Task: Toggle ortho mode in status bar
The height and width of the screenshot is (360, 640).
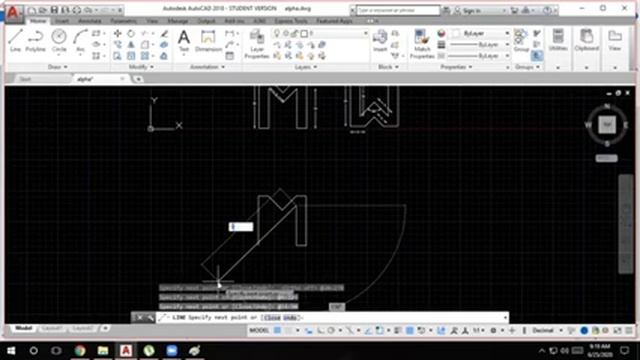Action: click(x=320, y=331)
